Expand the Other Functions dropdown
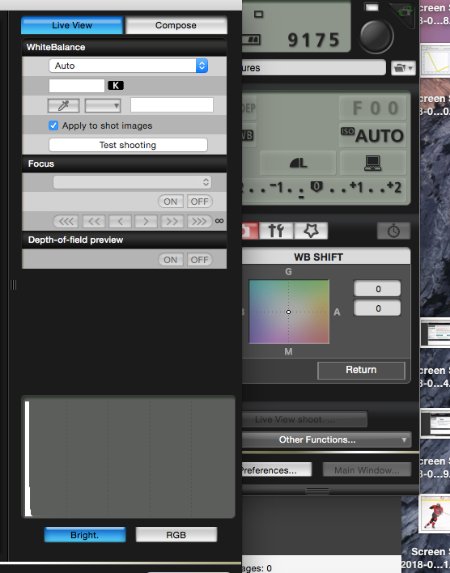 [326, 440]
